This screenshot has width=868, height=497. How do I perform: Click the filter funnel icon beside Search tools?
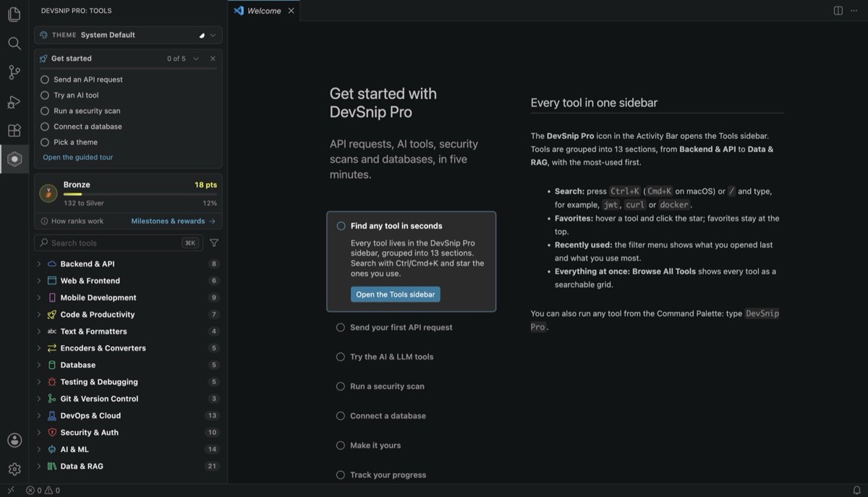point(214,243)
